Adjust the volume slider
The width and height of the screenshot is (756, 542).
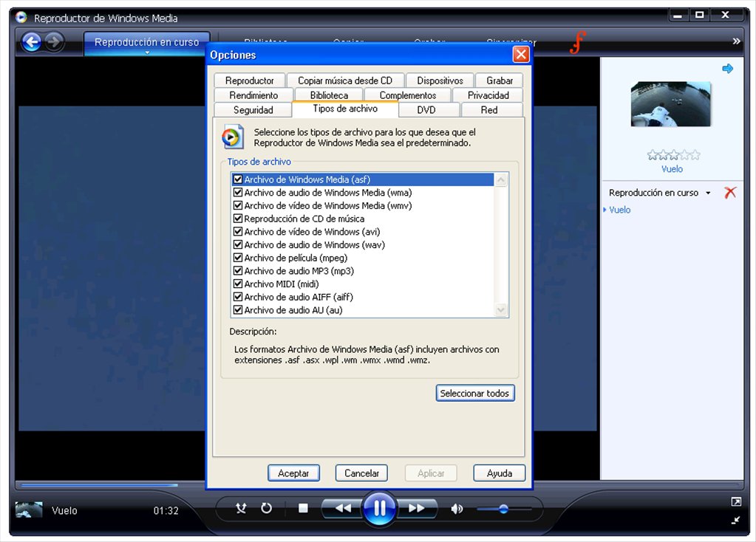pyautogui.click(x=503, y=509)
